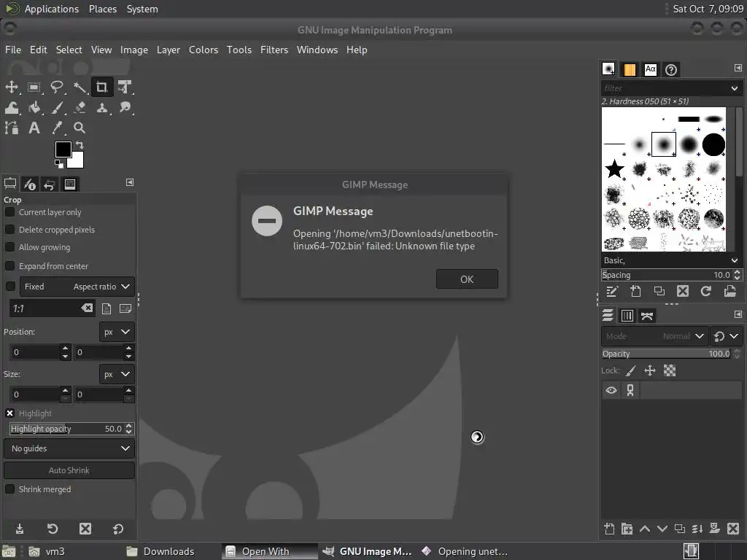The height and width of the screenshot is (560, 747).
Task: Select the Move tool
Action: pyautogui.click(x=12, y=87)
